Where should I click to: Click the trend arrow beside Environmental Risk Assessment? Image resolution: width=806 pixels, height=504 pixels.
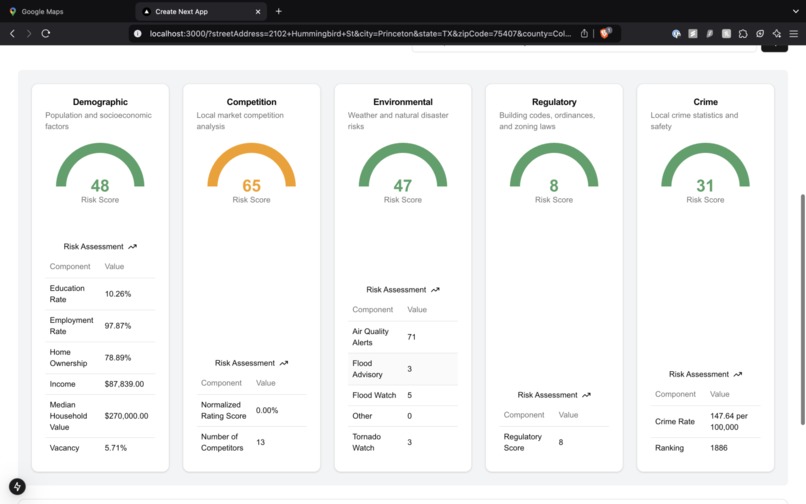pos(435,290)
